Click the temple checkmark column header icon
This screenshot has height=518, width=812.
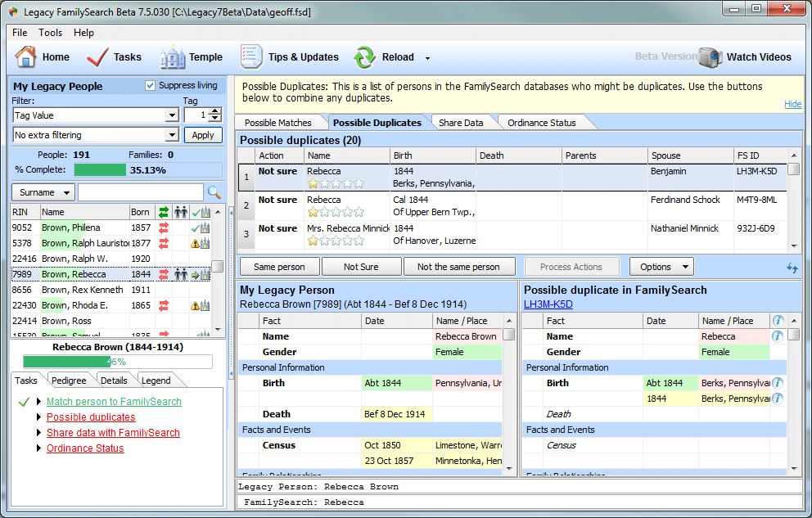point(201,212)
